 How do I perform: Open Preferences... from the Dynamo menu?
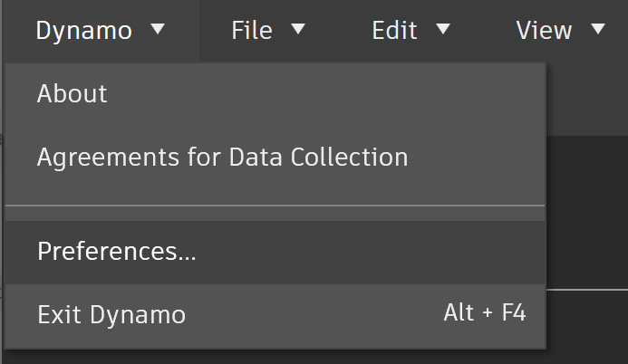tap(117, 252)
